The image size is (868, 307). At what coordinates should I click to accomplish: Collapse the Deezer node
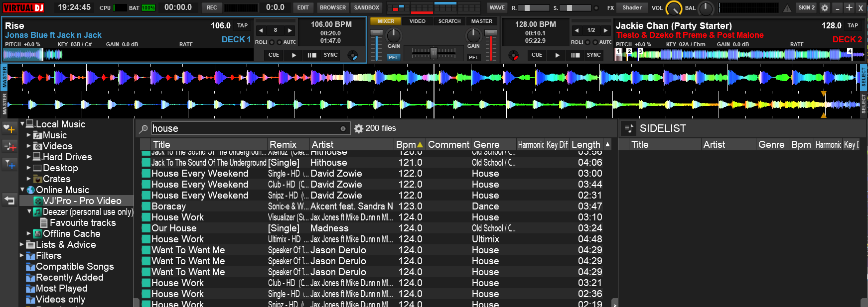pyautogui.click(x=29, y=211)
